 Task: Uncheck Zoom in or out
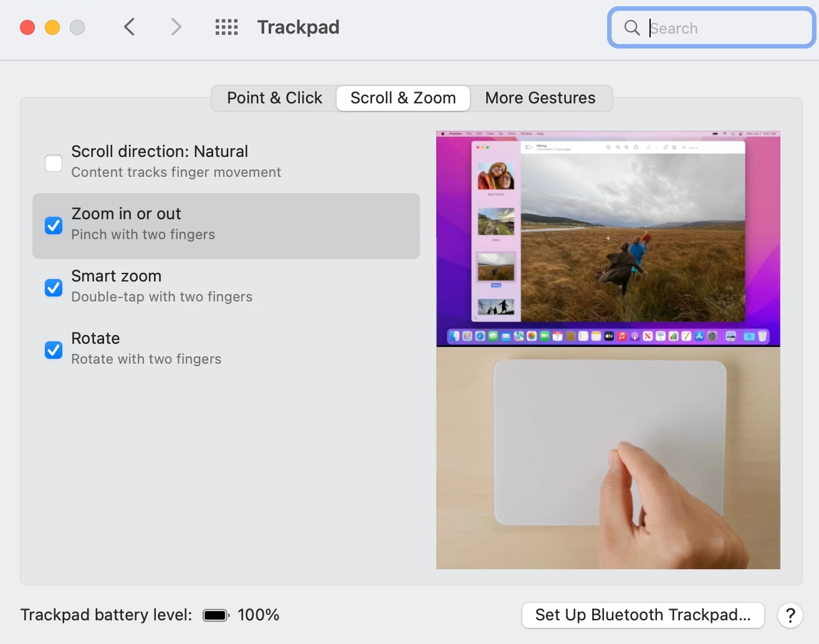point(54,225)
